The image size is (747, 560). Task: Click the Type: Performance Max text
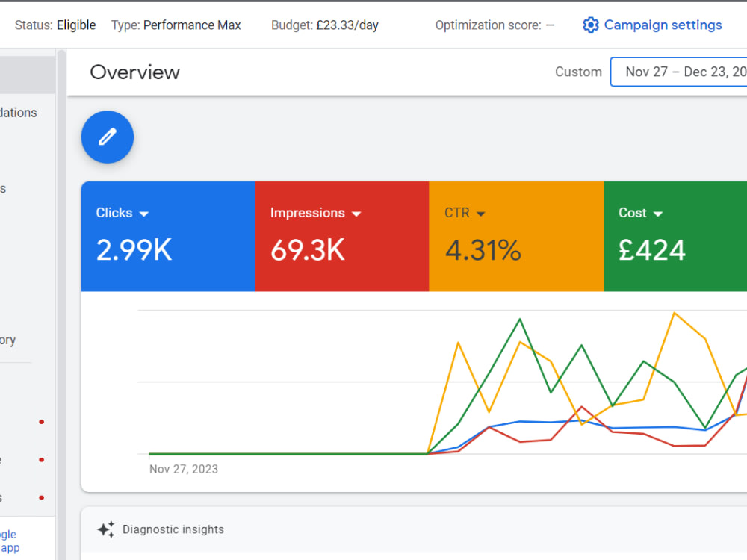point(176,25)
